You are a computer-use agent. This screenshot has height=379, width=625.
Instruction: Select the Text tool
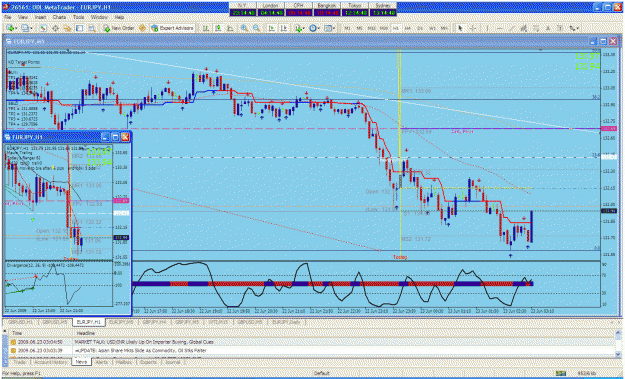(x=548, y=28)
